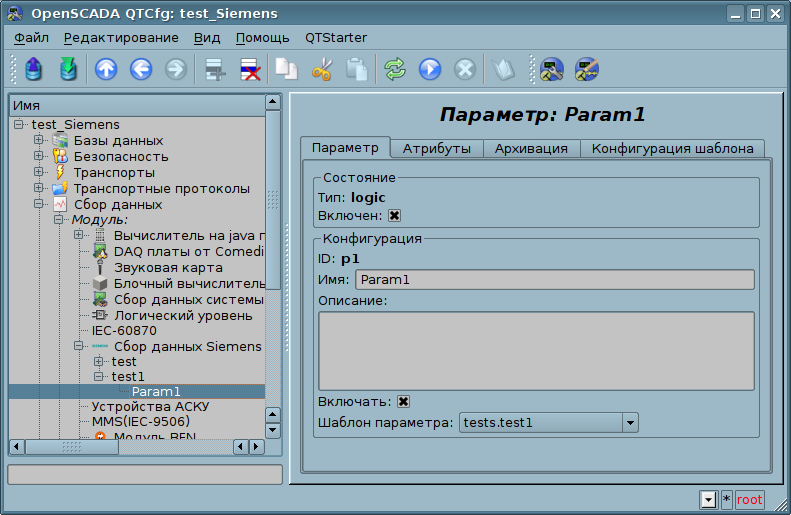Click the save to database toolbar icon

(x=68, y=69)
